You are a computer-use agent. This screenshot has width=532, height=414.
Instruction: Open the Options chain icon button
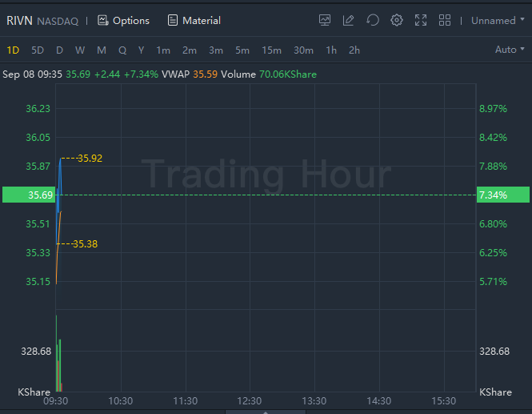(x=103, y=21)
